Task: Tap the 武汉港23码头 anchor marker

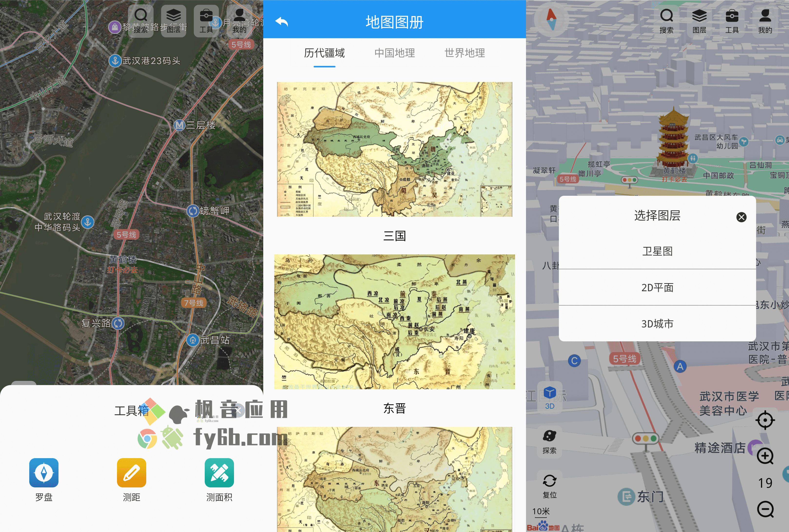Action: pos(115,61)
